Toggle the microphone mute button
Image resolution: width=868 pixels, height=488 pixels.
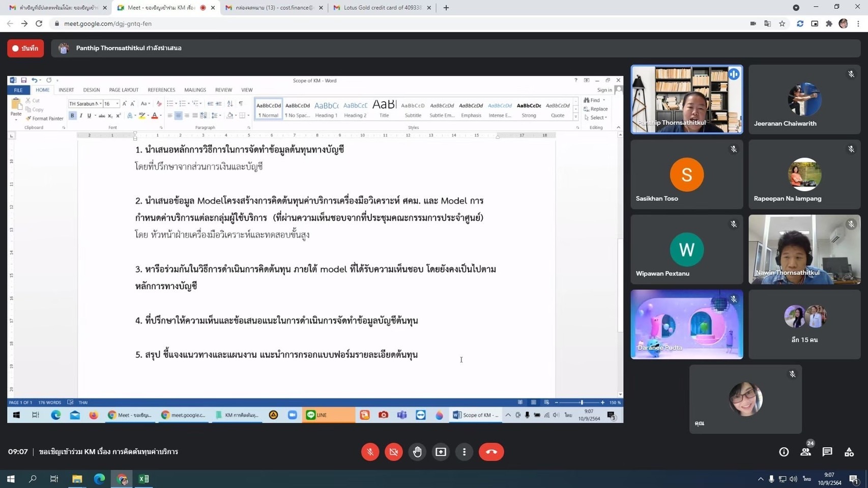coord(370,451)
